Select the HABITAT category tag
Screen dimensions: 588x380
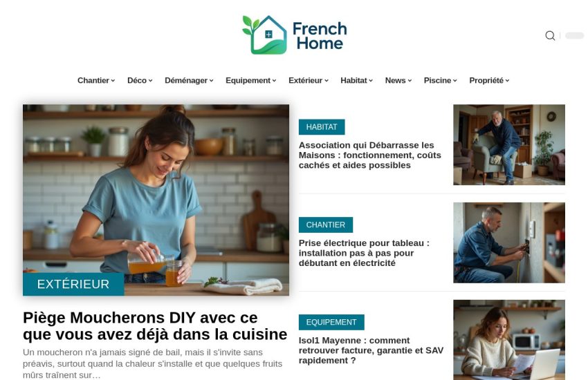[x=322, y=127]
